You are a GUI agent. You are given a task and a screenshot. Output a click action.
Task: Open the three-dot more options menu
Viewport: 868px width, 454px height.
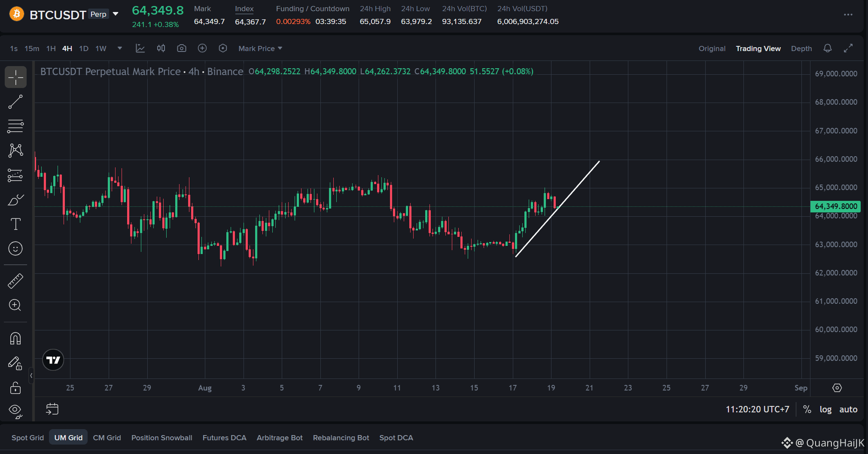[848, 15]
